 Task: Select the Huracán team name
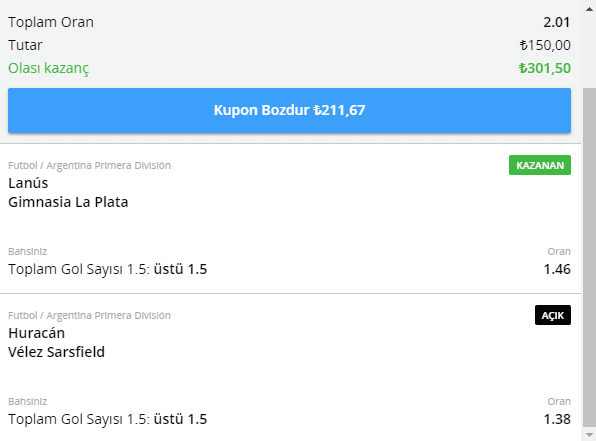36,333
